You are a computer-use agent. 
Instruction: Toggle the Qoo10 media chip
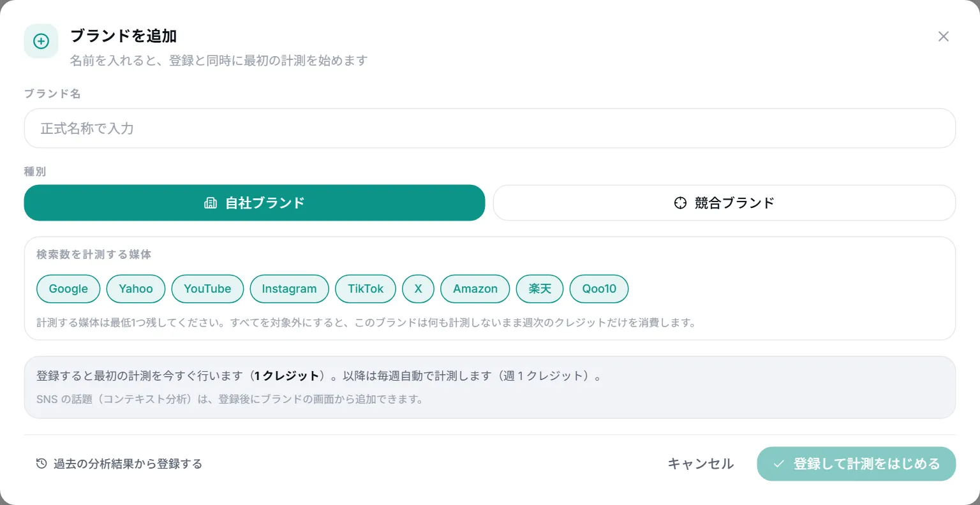[599, 289]
